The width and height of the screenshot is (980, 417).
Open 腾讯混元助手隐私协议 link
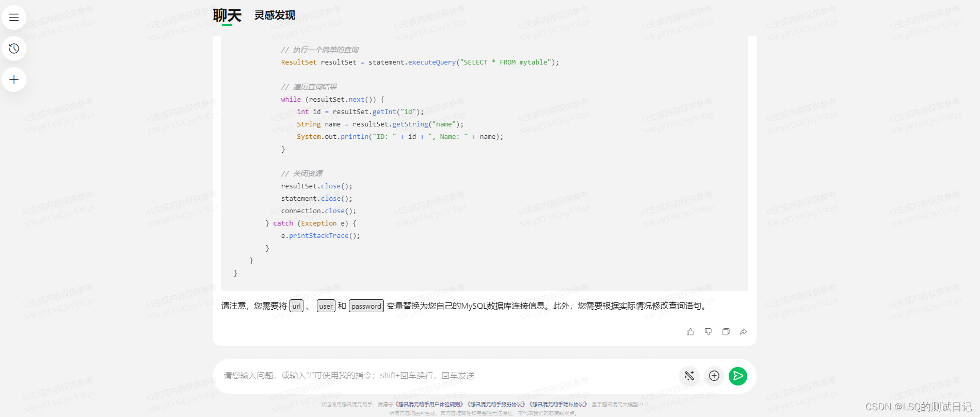click(x=558, y=405)
